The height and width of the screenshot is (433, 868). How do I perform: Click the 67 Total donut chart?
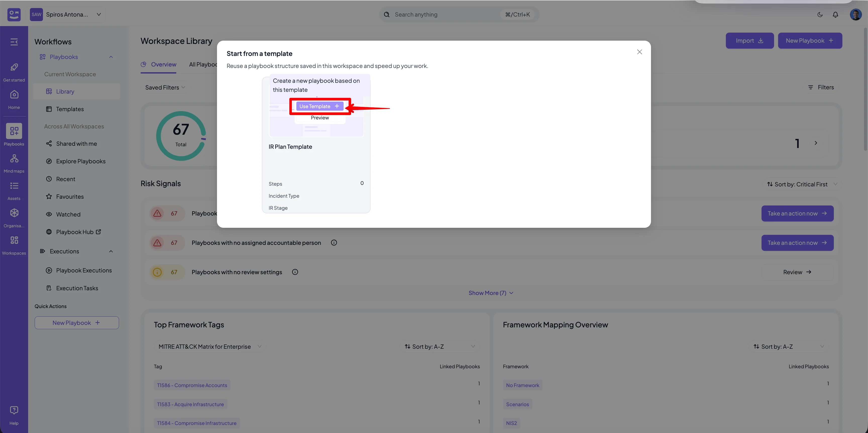coord(181,136)
